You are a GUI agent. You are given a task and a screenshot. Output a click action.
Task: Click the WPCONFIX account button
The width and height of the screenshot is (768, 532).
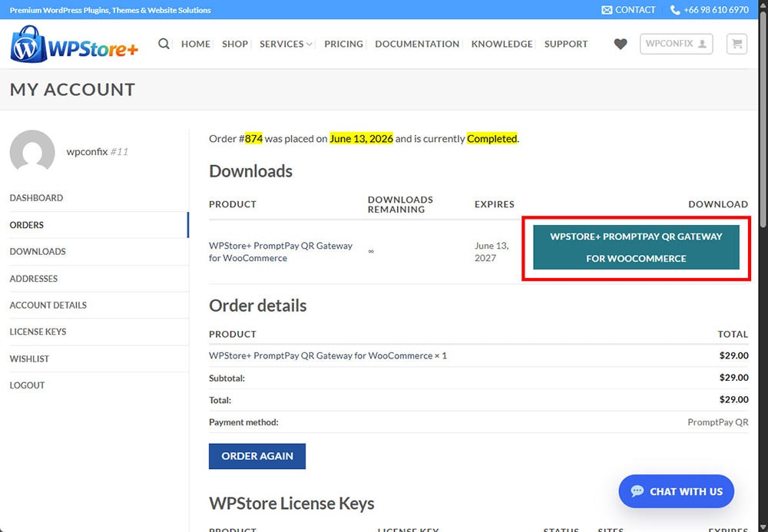pyautogui.click(x=676, y=44)
